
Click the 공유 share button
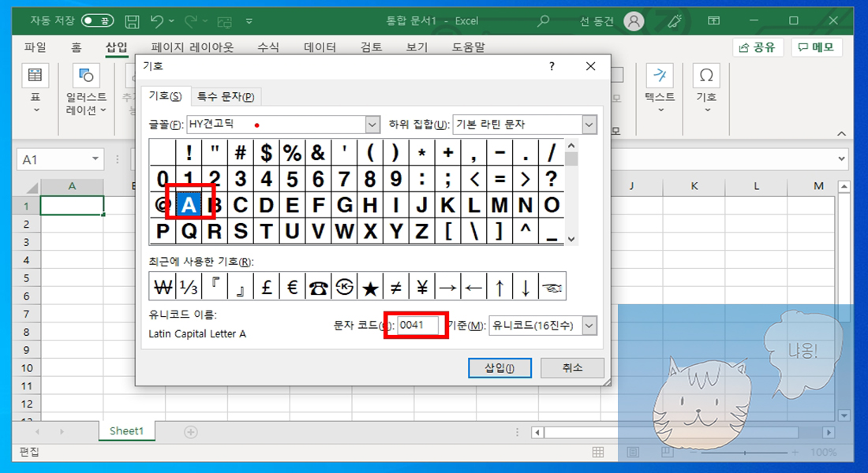click(758, 47)
